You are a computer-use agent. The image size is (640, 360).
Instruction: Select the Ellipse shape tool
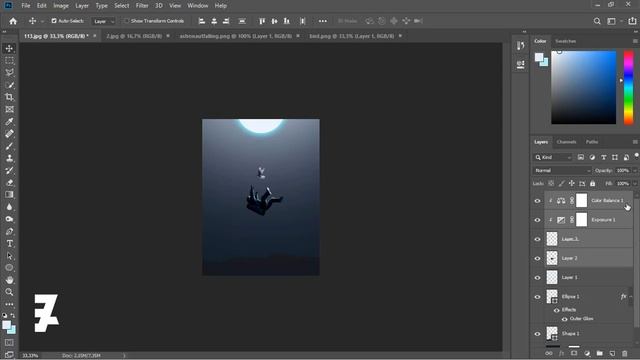[9, 268]
